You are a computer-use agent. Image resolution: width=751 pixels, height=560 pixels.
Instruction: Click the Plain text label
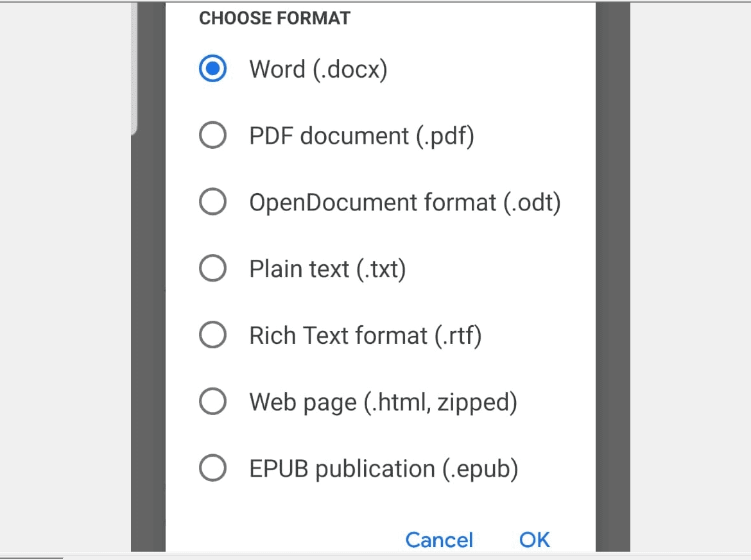[327, 268]
